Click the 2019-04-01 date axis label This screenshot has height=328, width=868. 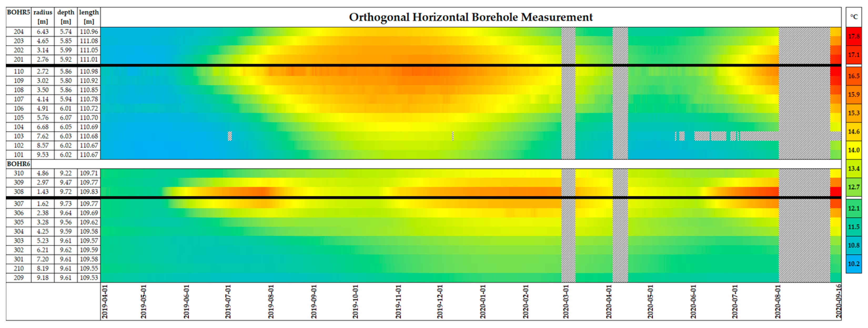click(x=105, y=301)
